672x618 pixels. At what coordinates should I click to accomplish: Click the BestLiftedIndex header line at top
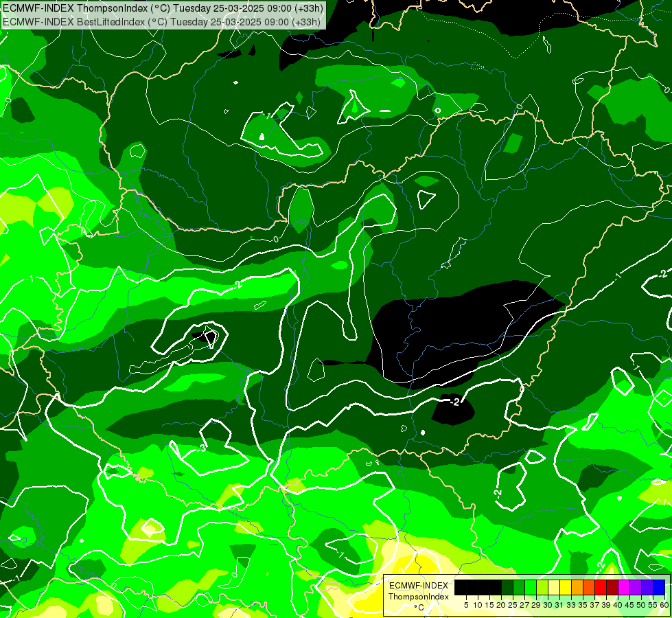click(161, 21)
